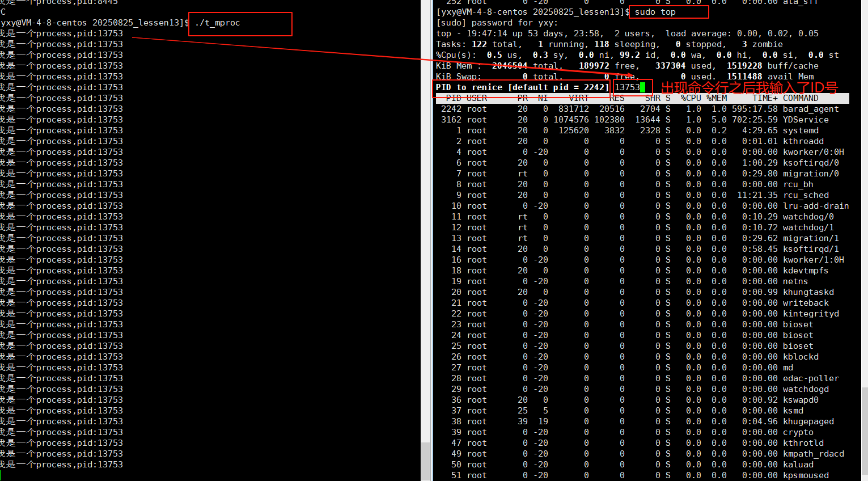Click the left terminal's vertical scrollbar thumb

pos(425,461)
